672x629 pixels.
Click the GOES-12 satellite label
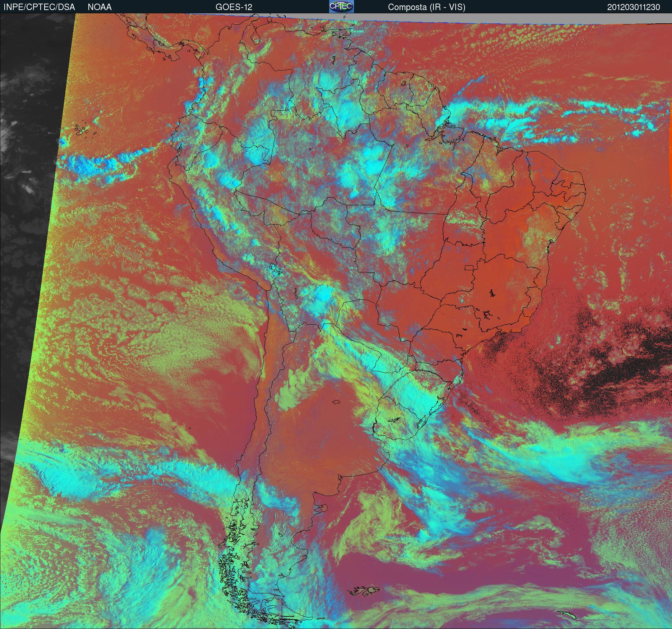pyautogui.click(x=234, y=7)
